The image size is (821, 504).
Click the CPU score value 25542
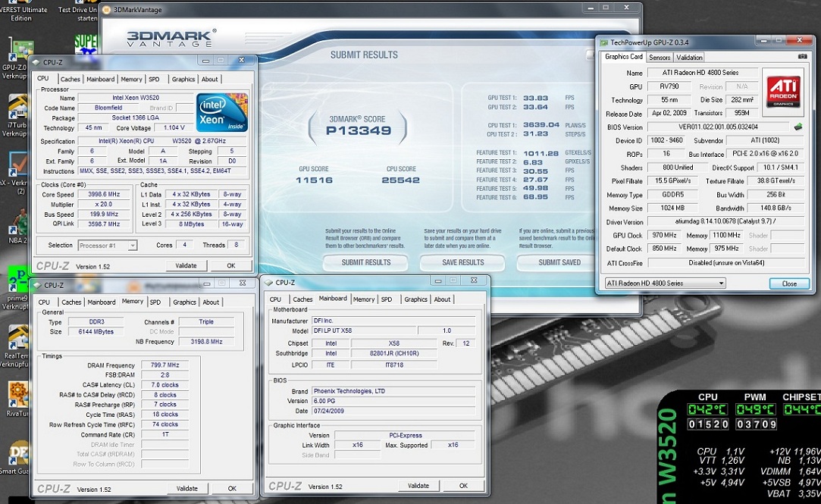click(x=400, y=180)
